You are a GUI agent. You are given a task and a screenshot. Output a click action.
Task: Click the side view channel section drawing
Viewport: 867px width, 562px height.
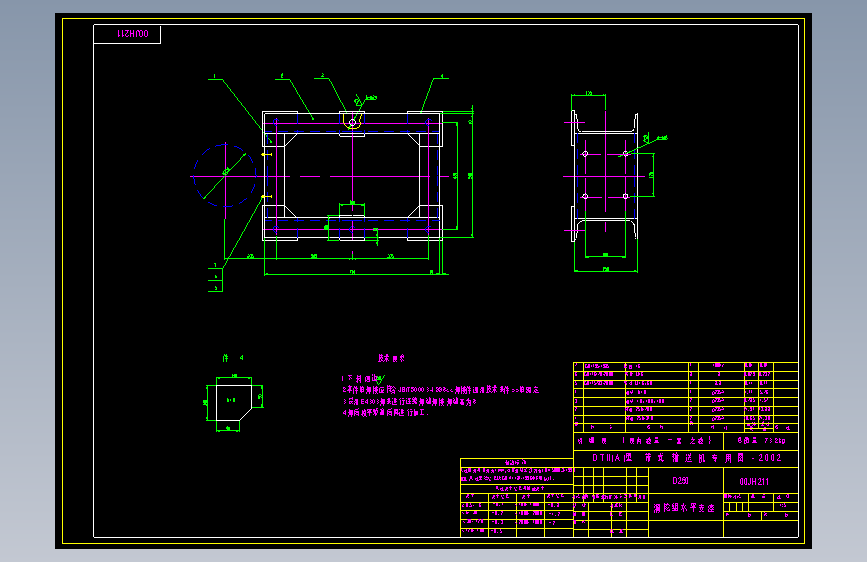(x=605, y=176)
